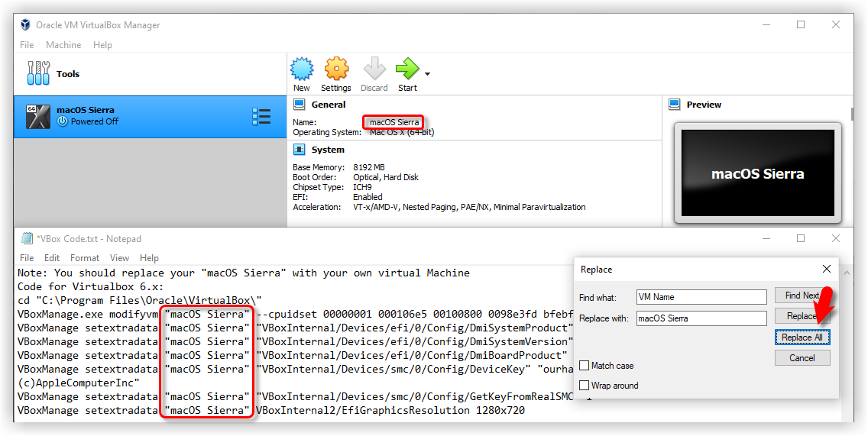Click the macOS Sierra preview thumbnail
868x436 pixels.
click(757, 173)
